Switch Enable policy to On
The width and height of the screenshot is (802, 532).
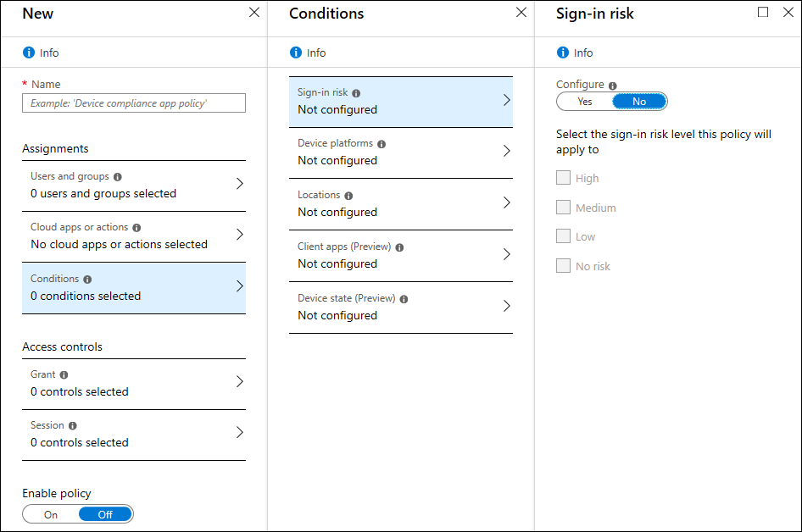(x=51, y=514)
